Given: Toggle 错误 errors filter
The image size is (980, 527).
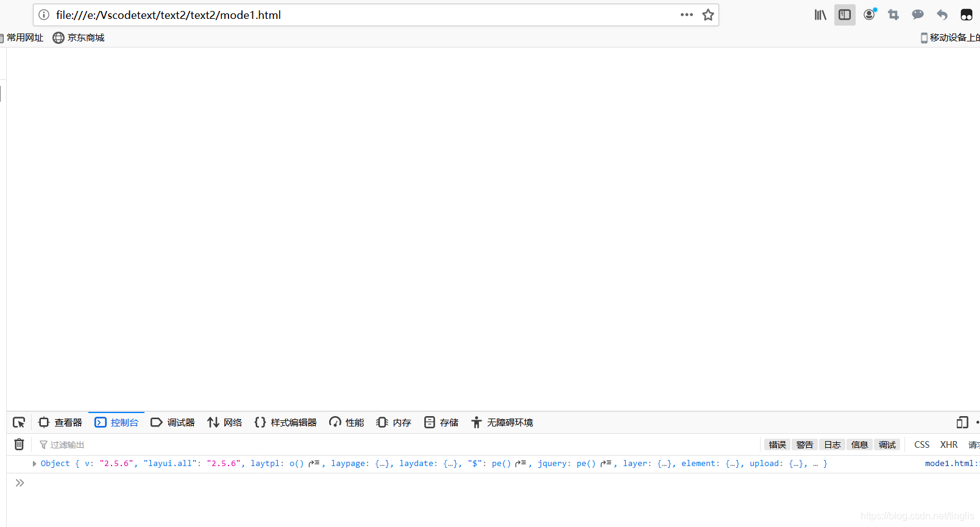Looking at the screenshot, I should pyautogui.click(x=777, y=445).
